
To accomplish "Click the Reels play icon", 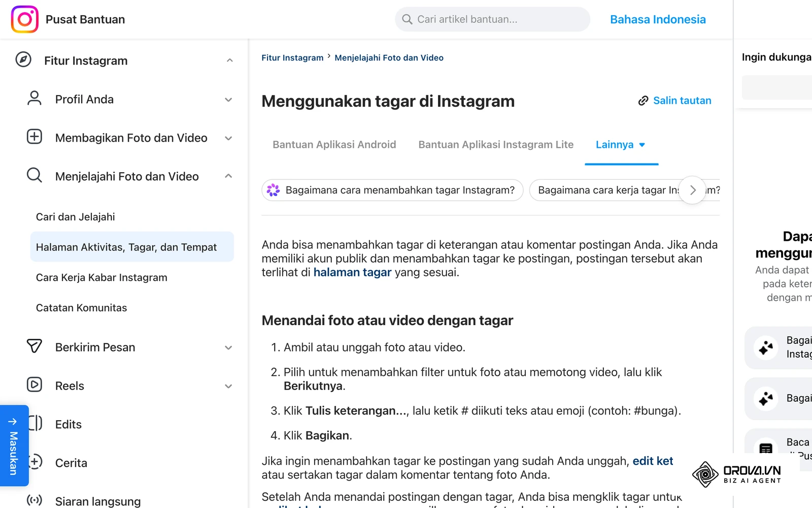I will tap(35, 385).
